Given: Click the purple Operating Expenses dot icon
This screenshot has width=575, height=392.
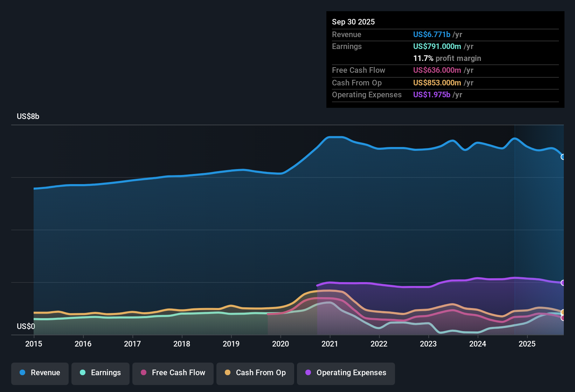Looking at the screenshot, I should 307,373.
